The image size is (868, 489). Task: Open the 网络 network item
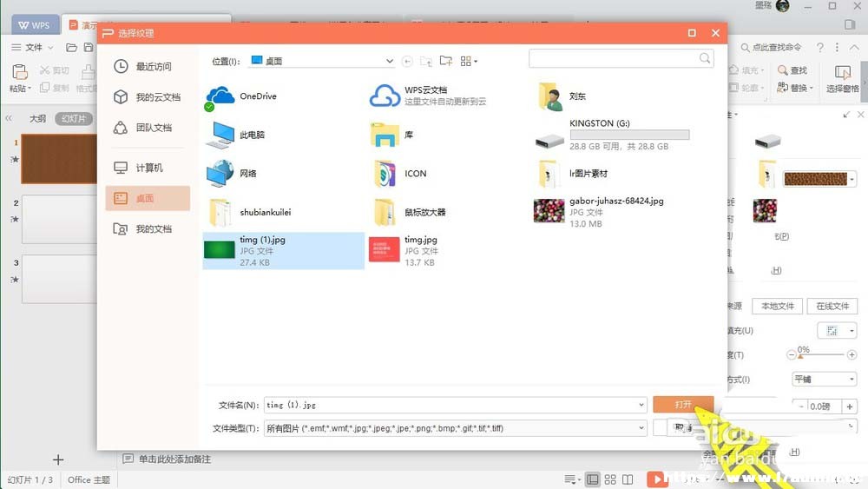coord(232,174)
